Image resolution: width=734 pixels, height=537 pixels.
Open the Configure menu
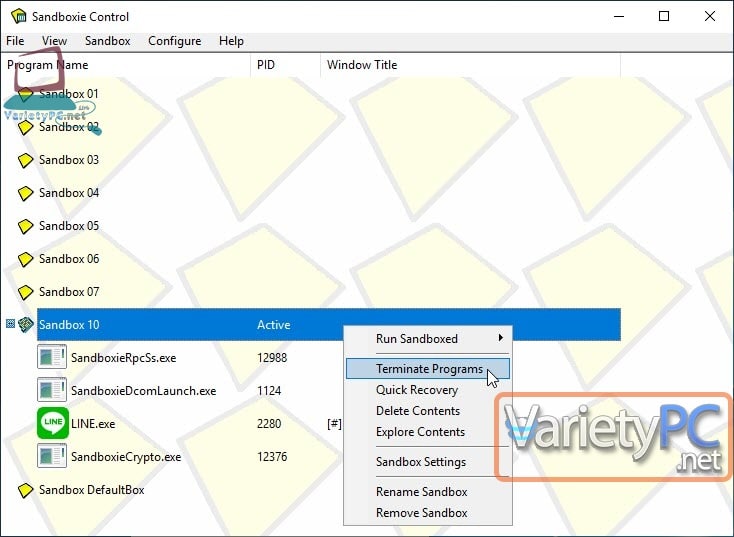[175, 41]
